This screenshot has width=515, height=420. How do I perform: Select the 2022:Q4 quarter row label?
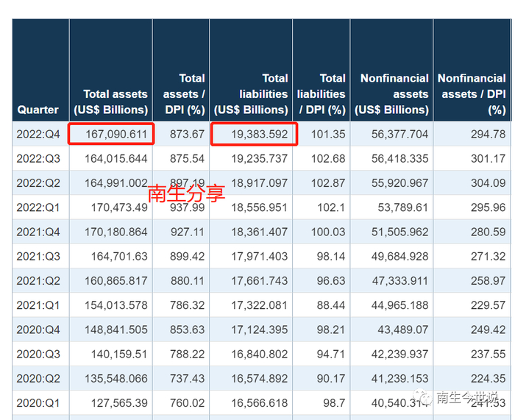(38, 134)
